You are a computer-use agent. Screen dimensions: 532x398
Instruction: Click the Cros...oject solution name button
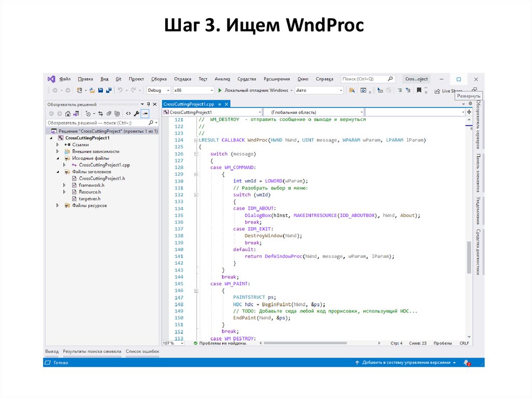click(x=416, y=79)
